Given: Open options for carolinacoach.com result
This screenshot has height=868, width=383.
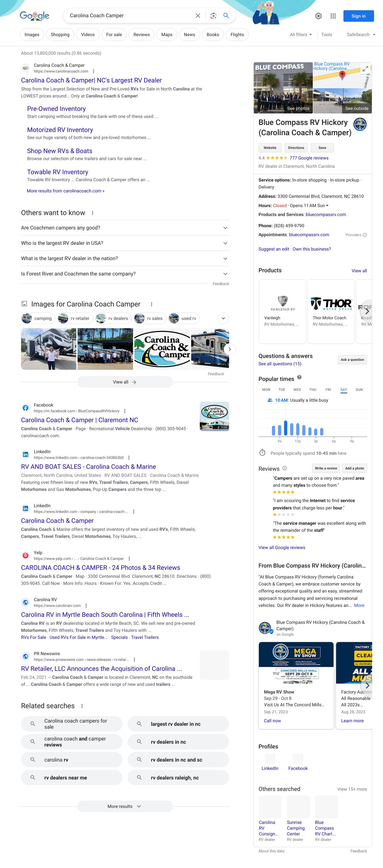Looking at the screenshot, I should pos(94,72).
